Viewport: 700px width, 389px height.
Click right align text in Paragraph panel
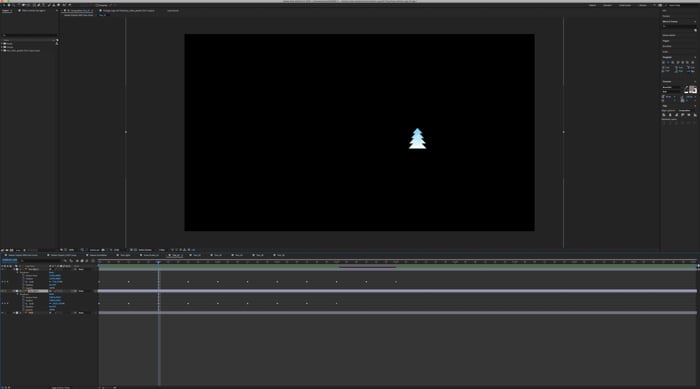click(x=673, y=63)
